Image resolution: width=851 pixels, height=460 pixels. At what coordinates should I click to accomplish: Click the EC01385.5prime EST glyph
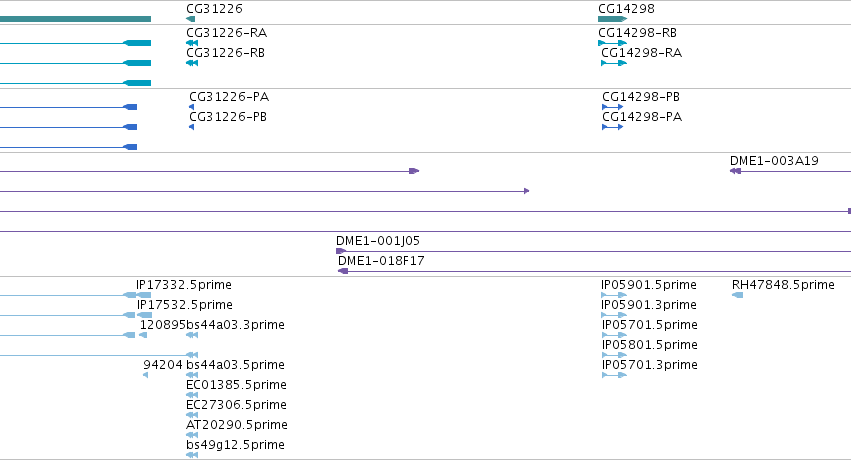click(x=192, y=395)
